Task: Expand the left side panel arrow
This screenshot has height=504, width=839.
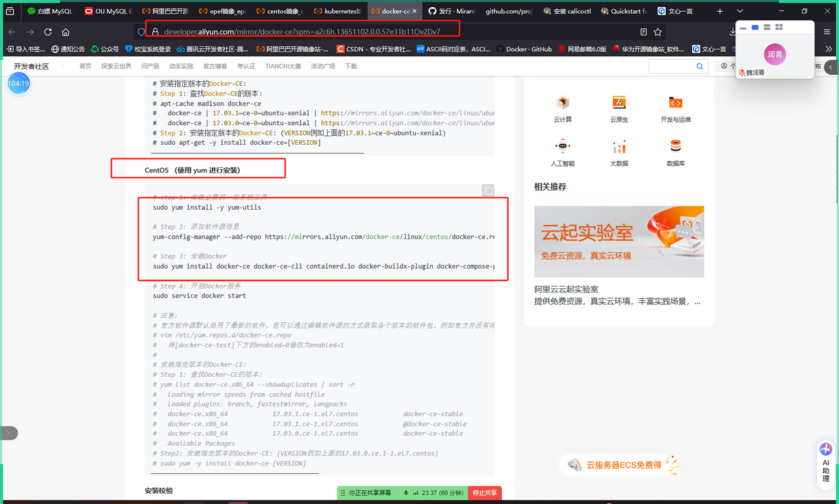Action: tap(9, 433)
